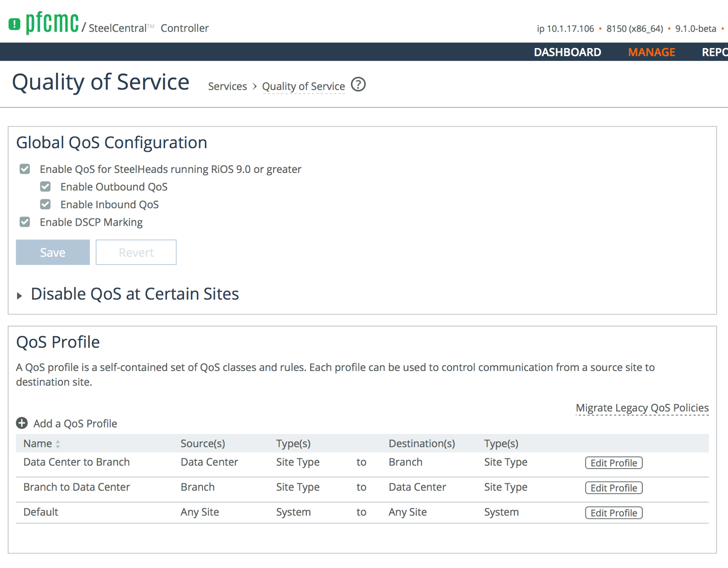Expand Disable QoS at Certain Sites
Viewport: 728px width, 568px height.
pos(20,296)
